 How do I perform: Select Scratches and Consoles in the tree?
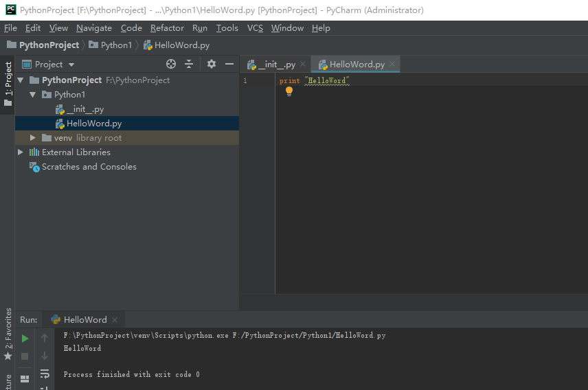(x=127, y=167)
